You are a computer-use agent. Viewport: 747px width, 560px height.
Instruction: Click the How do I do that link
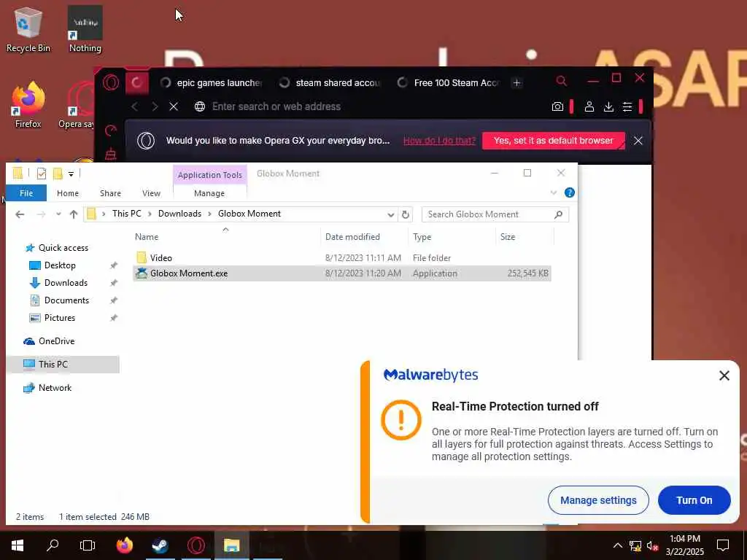[x=439, y=141]
